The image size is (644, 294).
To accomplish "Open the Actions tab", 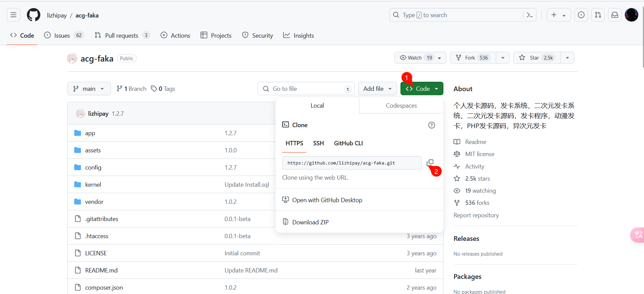I will tap(175, 35).
